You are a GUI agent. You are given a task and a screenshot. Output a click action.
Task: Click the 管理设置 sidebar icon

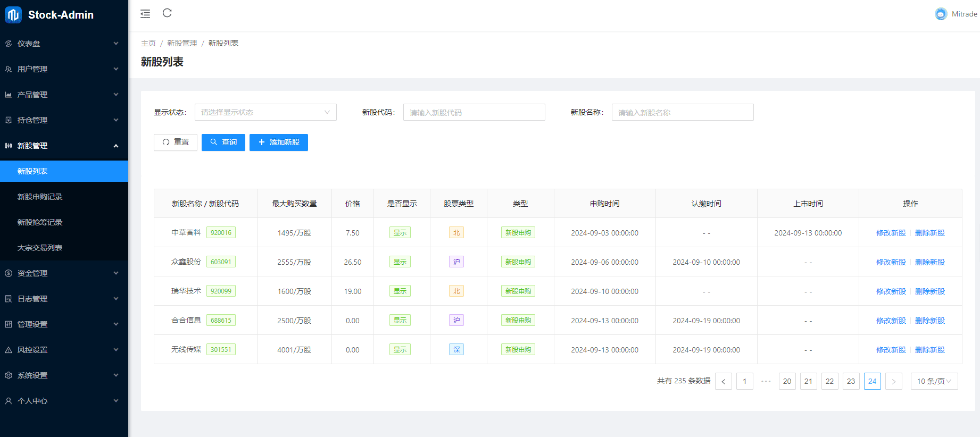coord(9,324)
